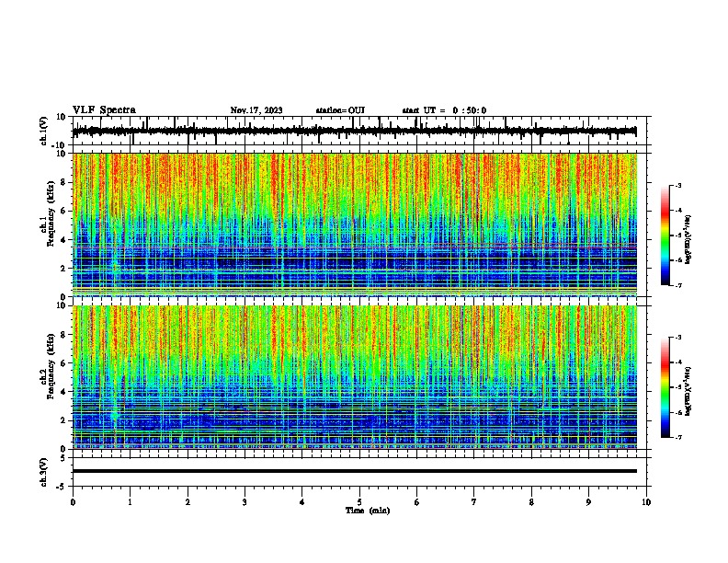This screenshot has width=728, height=563.
Task: Click the "-4" label on ch.2 colorbar
Action: tap(677, 362)
